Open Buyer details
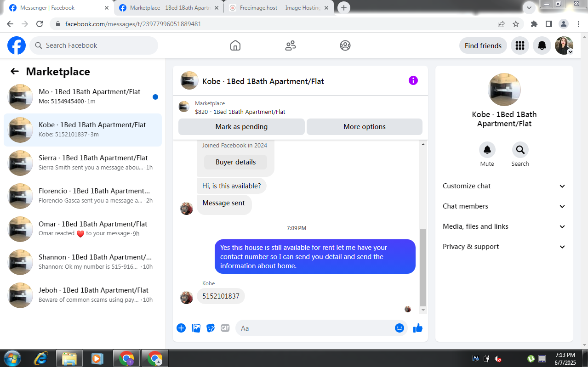The height and width of the screenshot is (367, 588). (x=235, y=162)
